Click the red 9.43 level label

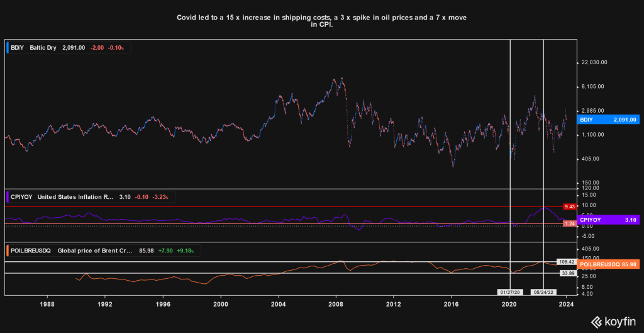[568, 206]
